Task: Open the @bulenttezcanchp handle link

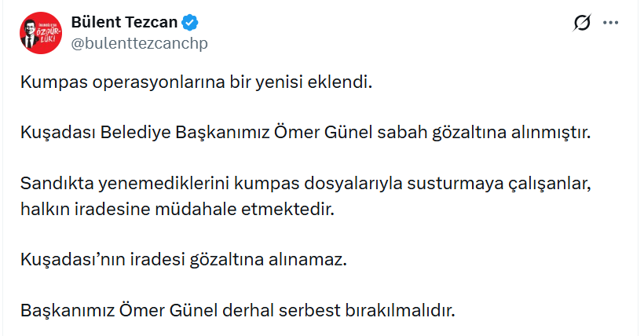Action: pos(139,43)
